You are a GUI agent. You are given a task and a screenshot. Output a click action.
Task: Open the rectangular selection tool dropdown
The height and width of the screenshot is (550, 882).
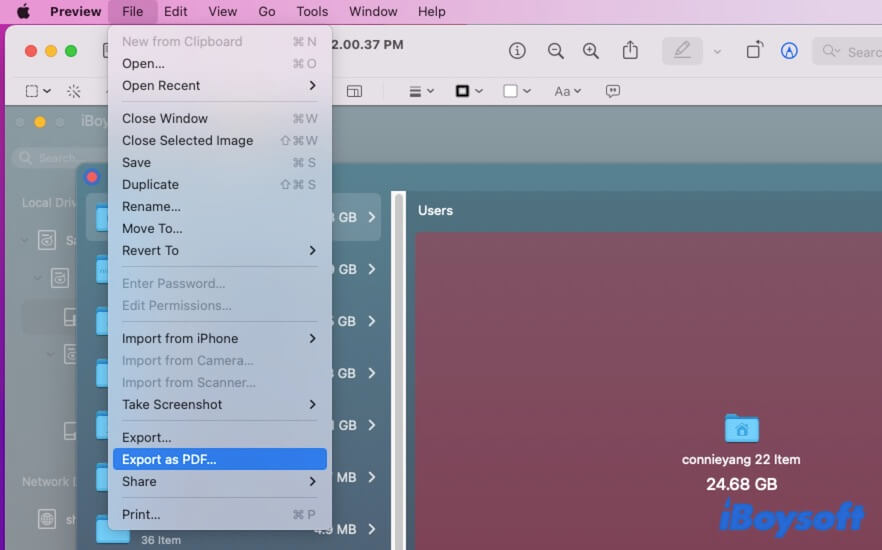click(38, 91)
